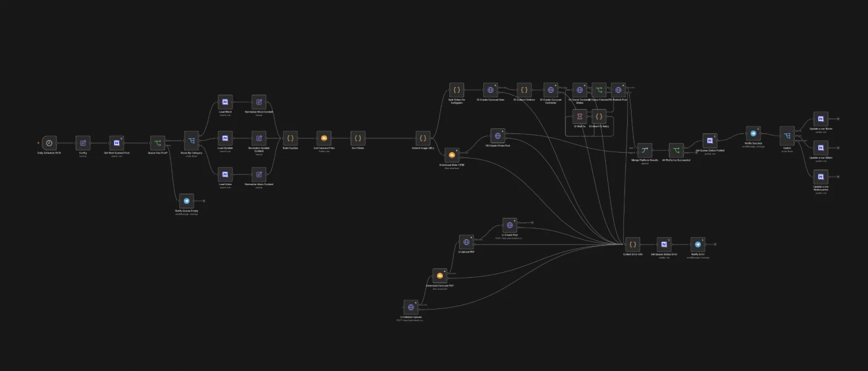The width and height of the screenshot is (868, 371).
Task: Open the Queue Has Post? if node
Action: pyautogui.click(x=157, y=143)
